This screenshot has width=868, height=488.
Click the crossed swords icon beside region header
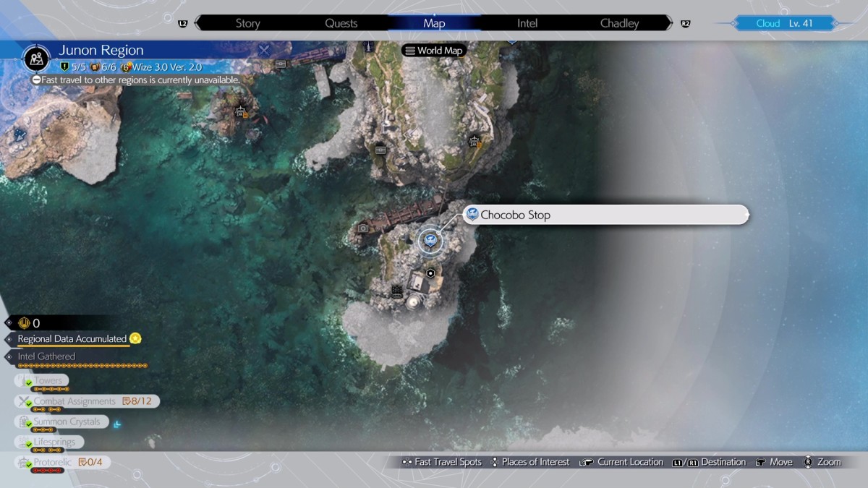[265, 51]
